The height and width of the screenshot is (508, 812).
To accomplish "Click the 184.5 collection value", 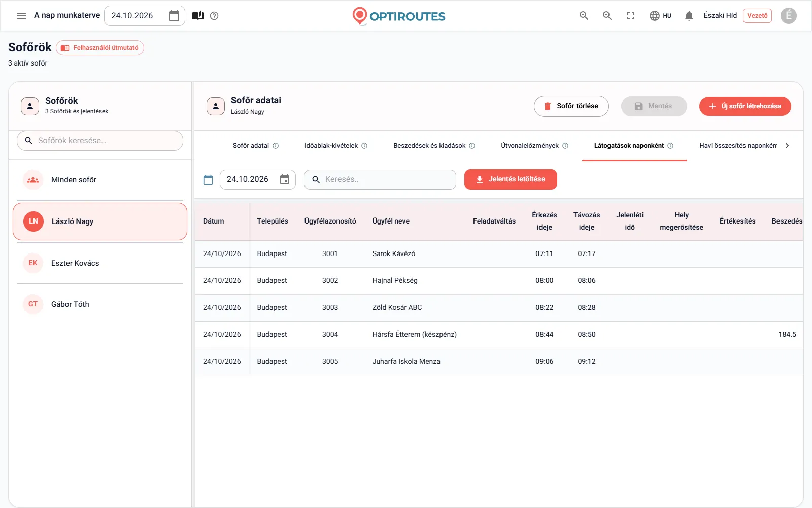I will point(787,335).
